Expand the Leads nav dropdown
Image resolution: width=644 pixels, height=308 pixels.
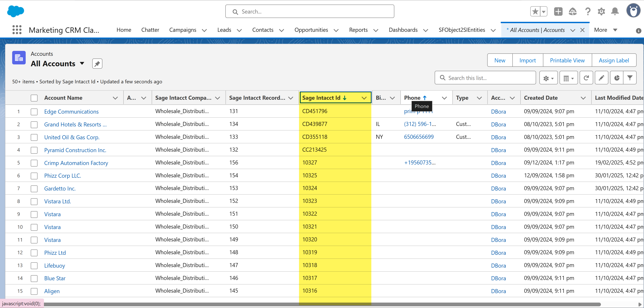[239, 30]
